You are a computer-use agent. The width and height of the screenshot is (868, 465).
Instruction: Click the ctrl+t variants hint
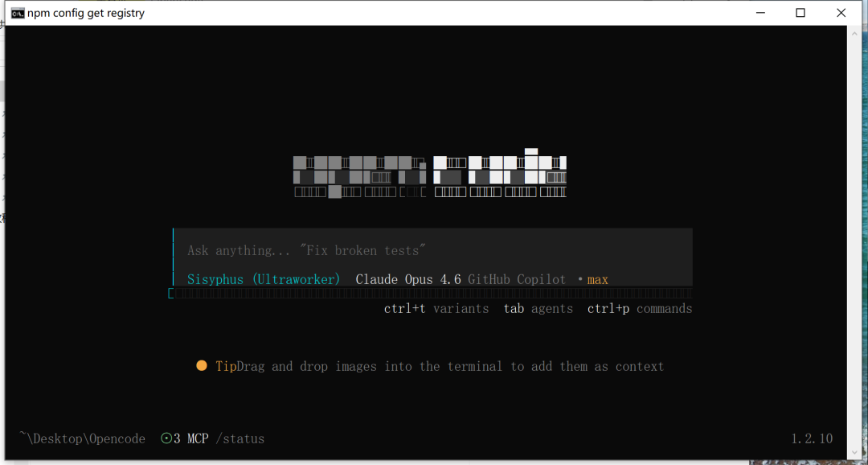pos(436,309)
